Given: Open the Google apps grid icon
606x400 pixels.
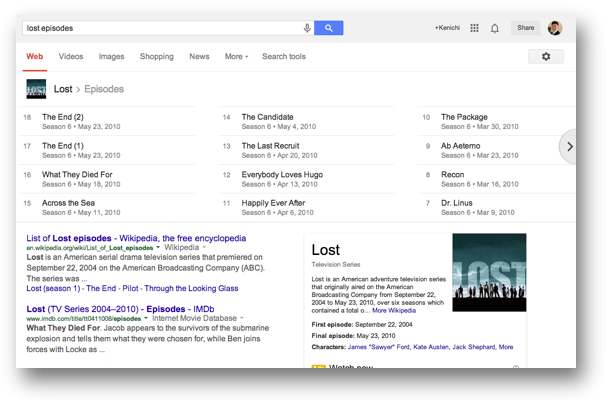Looking at the screenshot, I should click(474, 28).
